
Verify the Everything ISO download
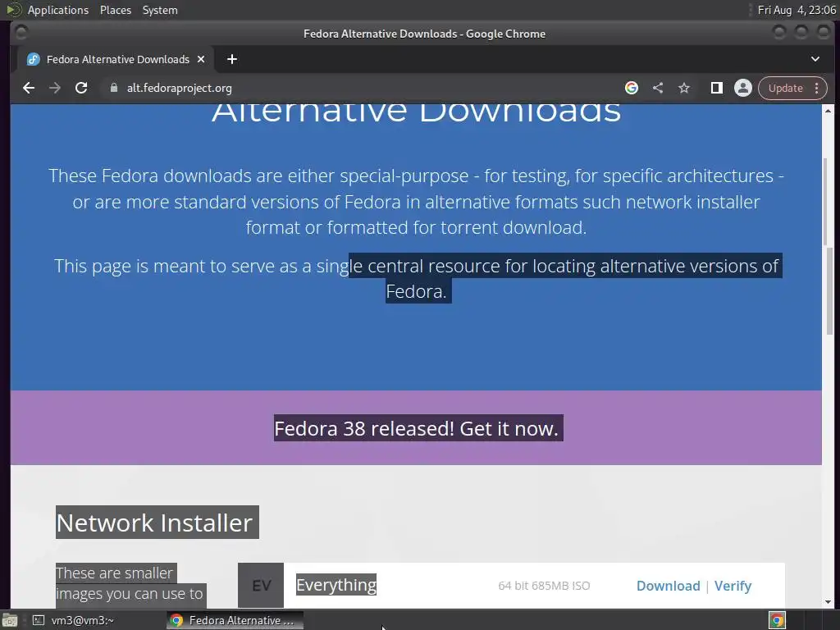click(x=733, y=586)
